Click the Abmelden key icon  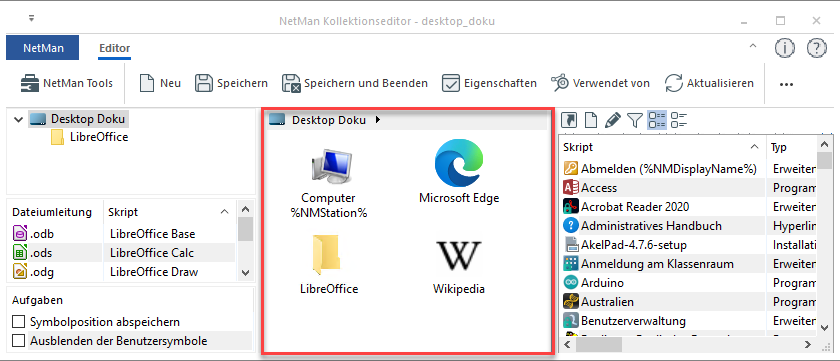(x=571, y=169)
